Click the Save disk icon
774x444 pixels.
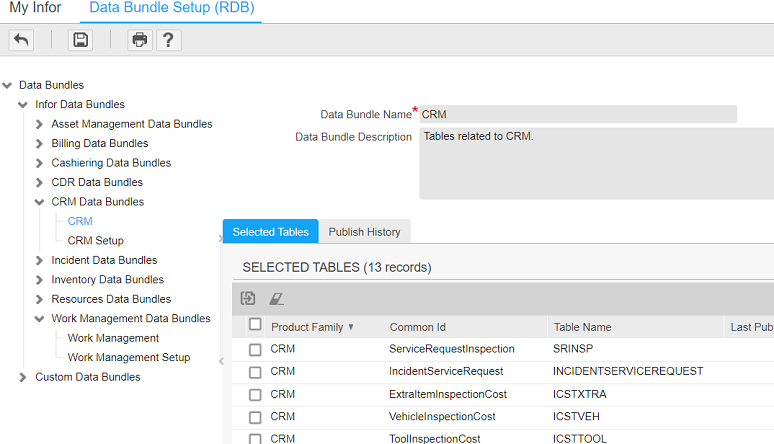click(x=81, y=40)
